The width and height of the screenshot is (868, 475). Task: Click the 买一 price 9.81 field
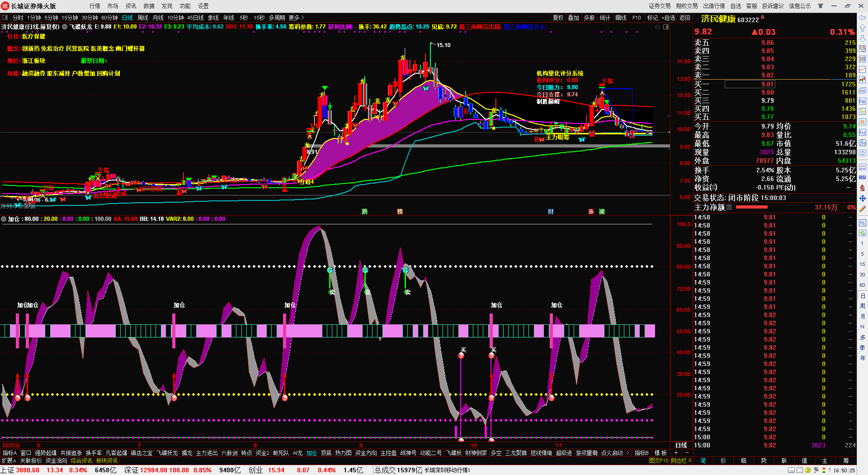(750, 84)
